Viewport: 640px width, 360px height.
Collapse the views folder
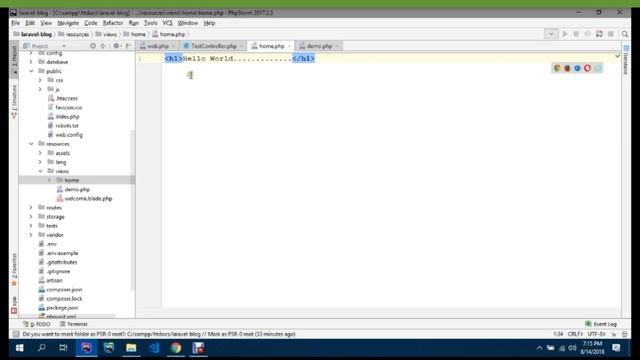(40, 171)
